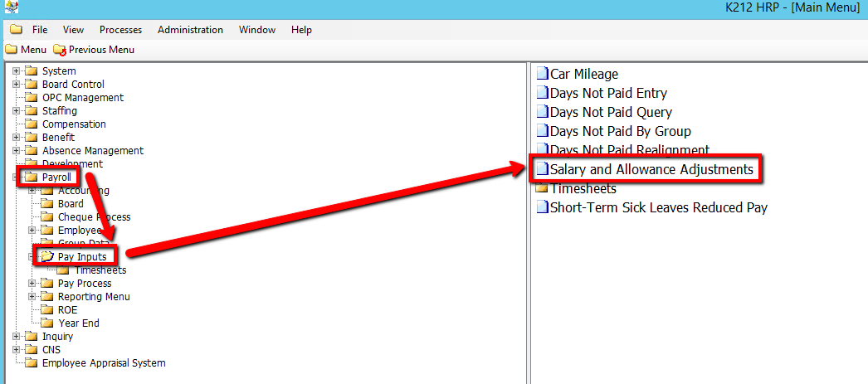Expand the System tree node
This screenshot has height=384, width=868.
16,71
